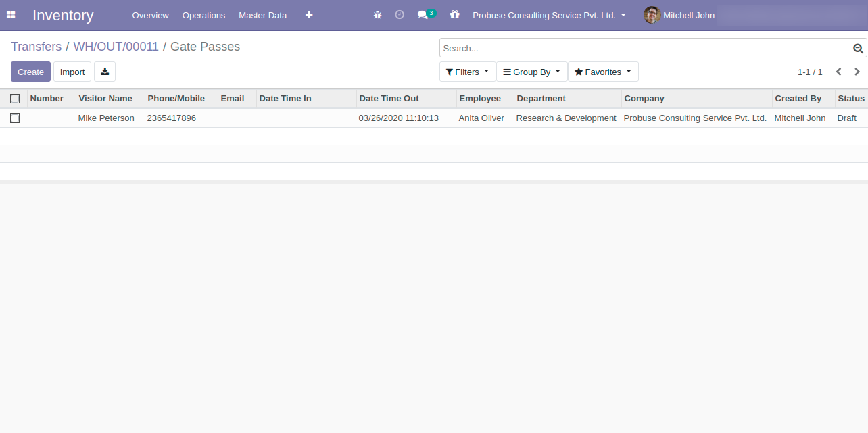Open the Overview menu
The image size is (868, 433).
pos(151,15)
